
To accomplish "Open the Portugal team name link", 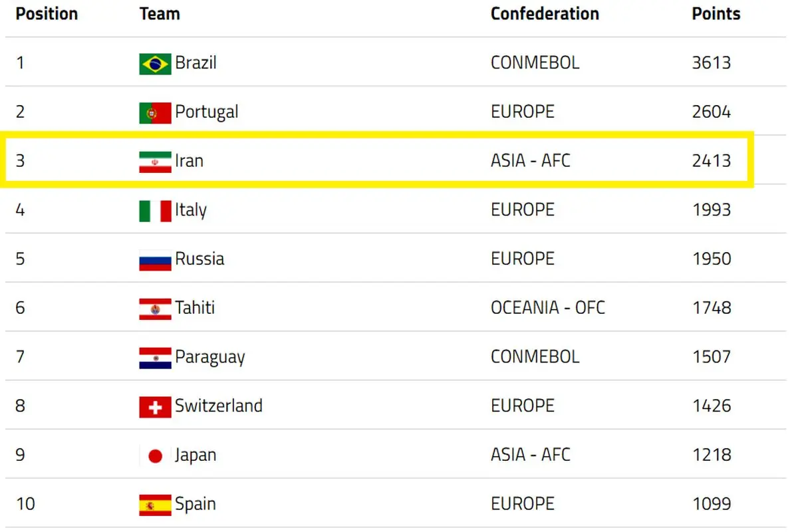I will point(207,112).
